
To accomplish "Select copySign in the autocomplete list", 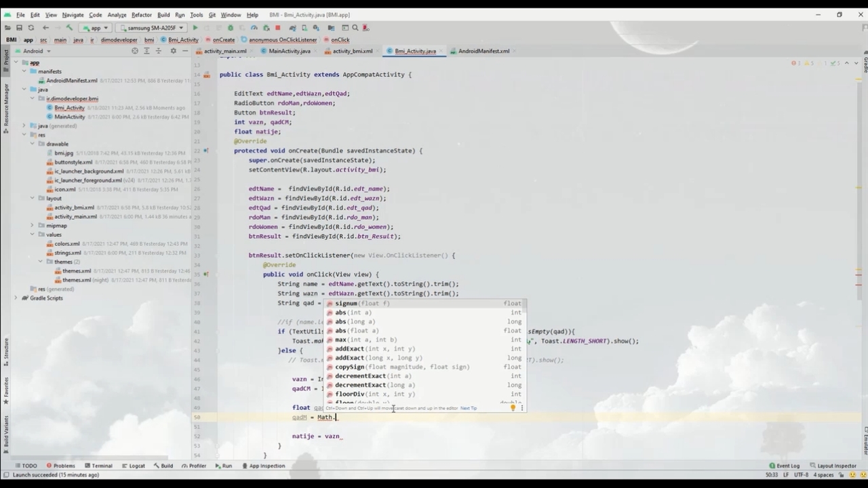I will pyautogui.click(x=349, y=367).
